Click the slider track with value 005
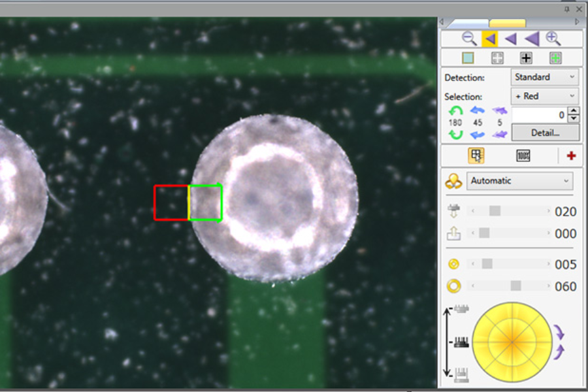Viewport: 588px width, 392px height. (x=510, y=264)
